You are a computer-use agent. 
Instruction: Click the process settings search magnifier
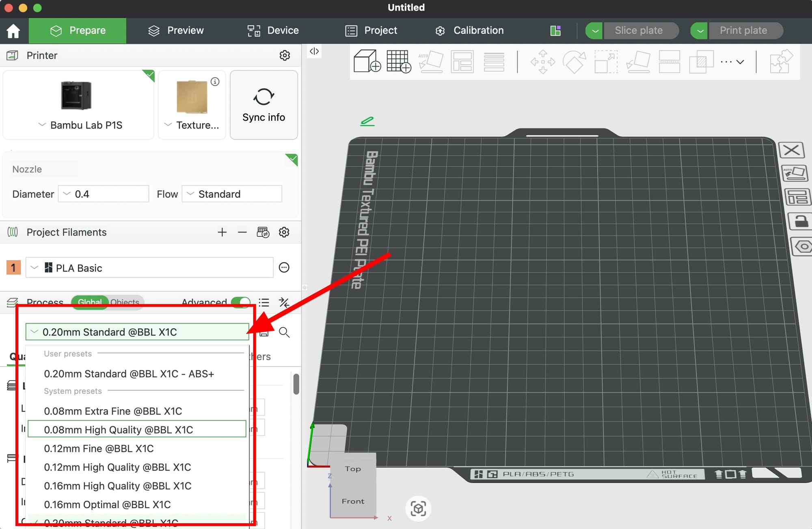(x=284, y=332)
